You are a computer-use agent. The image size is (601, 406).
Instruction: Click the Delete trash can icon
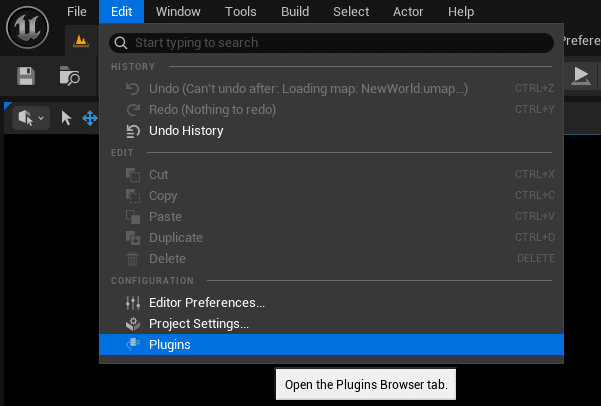coord(133,259)
